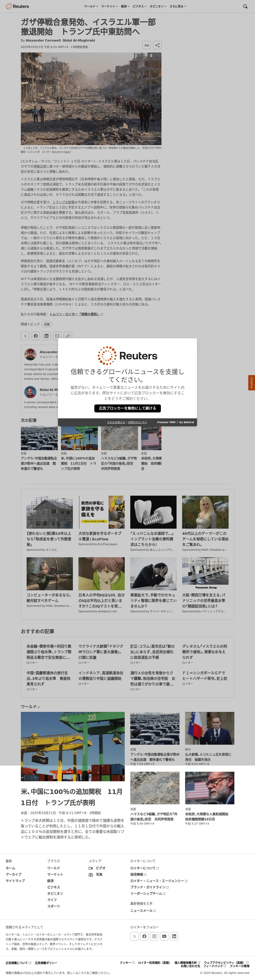Viewport: 255px width, 980px height.
Task: Expand the 経済 navigation dropdown
Action: pyautogui.click(x=125, y=7)
